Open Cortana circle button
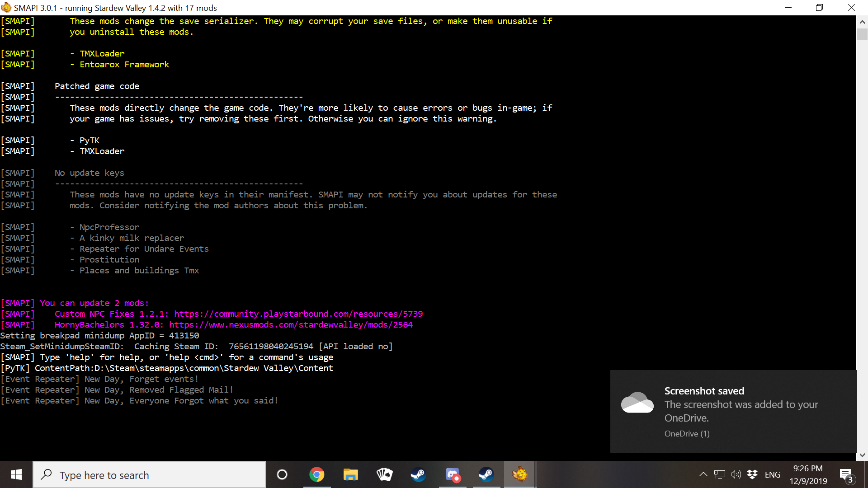The width and height of the screenshot is (868, 488). pos(282,474)
